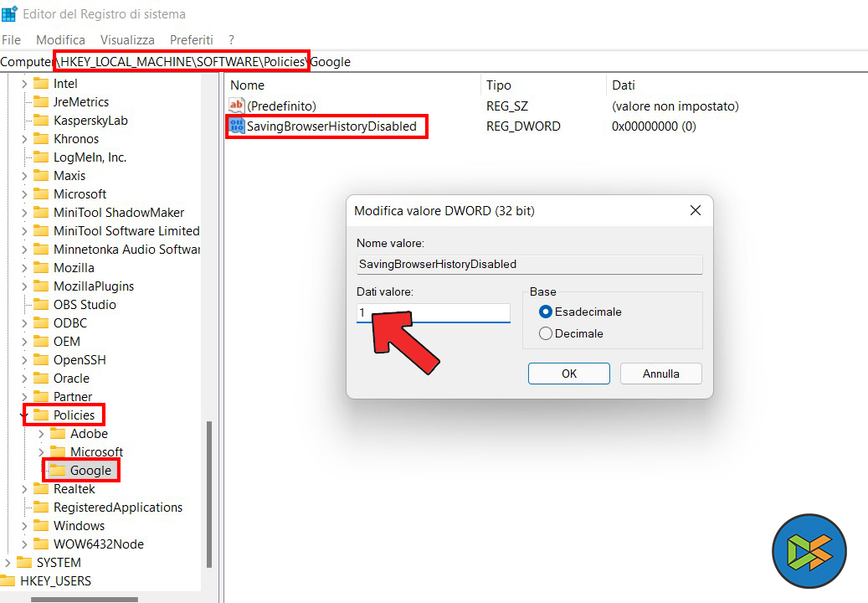Viewport: 868px width, 603px height.
Task: Expand the Khronos key
Action: pos(23,139)
